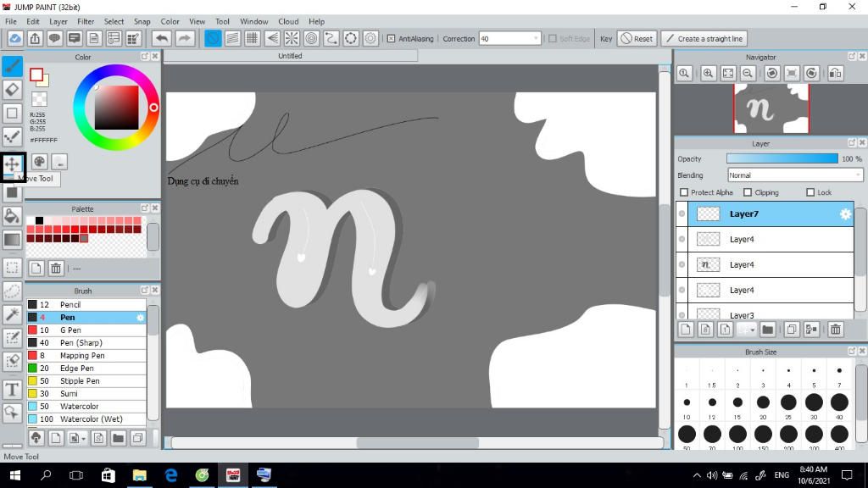The height and width of the screenshot is (488, 868).
Task: Enable layer Lock checkbox
Action: (x=810, y=192)
